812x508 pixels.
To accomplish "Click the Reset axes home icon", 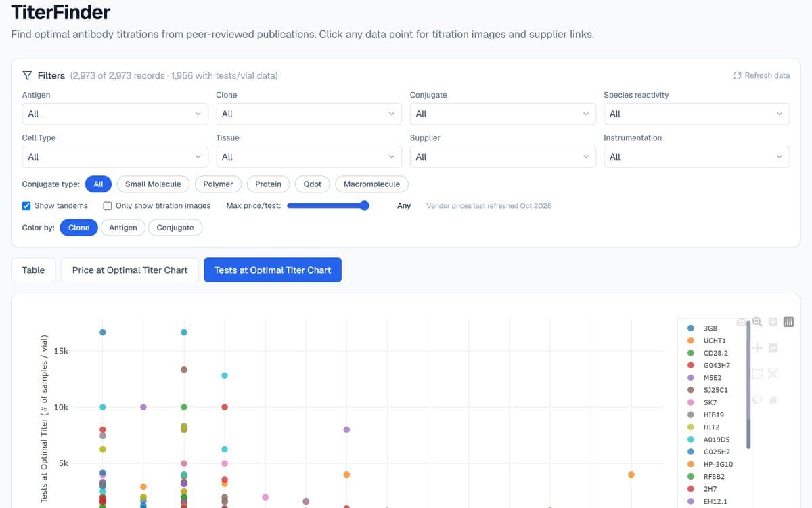I will pyautogui.click(x=773, y=400).
